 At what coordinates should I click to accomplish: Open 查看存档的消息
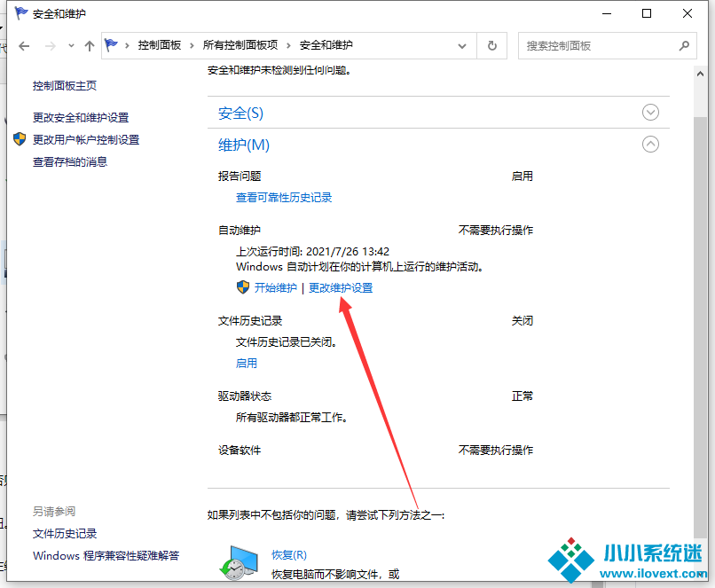(70, 161)
